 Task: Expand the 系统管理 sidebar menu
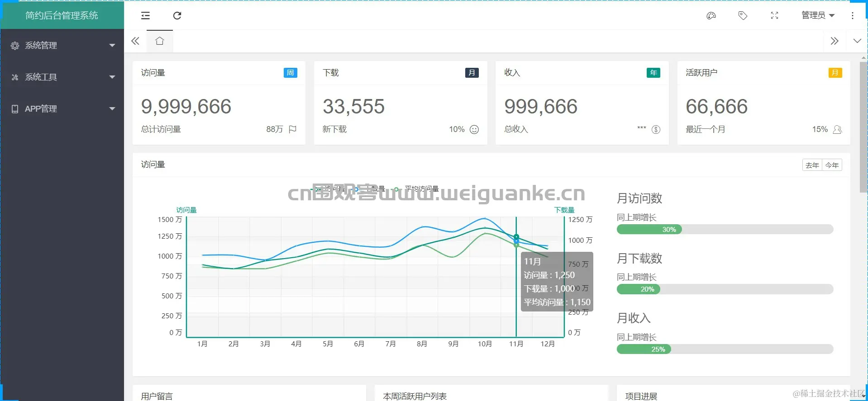point(62,45)
